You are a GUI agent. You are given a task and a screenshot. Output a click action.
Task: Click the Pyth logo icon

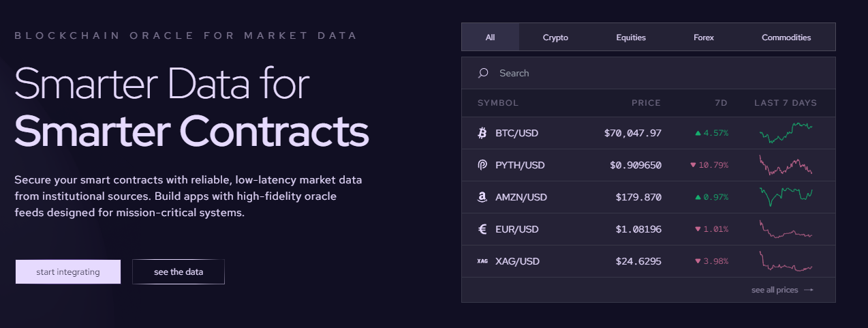pos(482,165)
